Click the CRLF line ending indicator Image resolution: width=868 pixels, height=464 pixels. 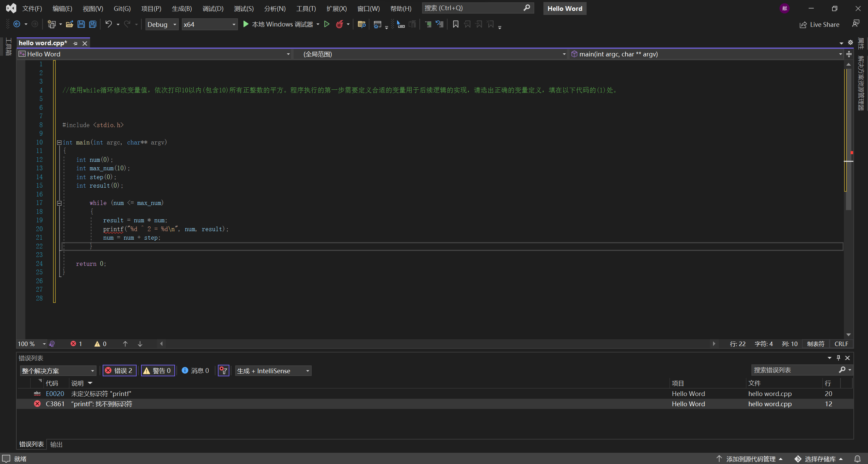tap(841, 344)
